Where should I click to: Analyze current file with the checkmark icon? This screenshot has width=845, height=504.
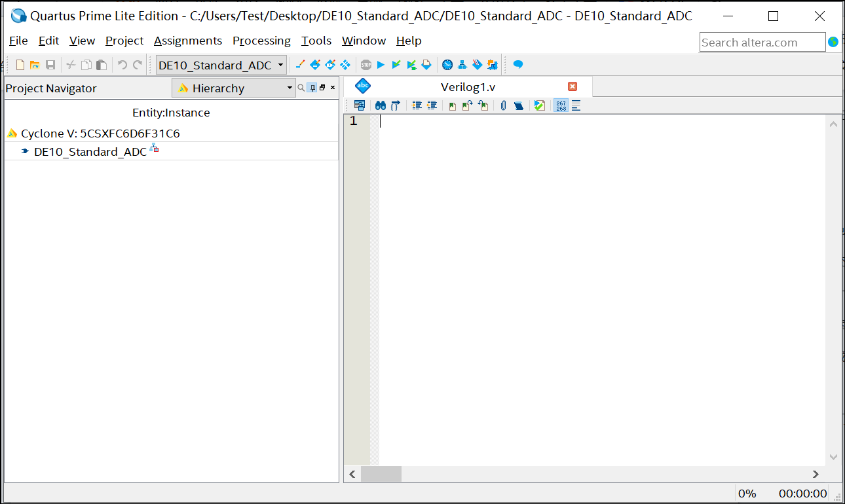tap(540, 105)
